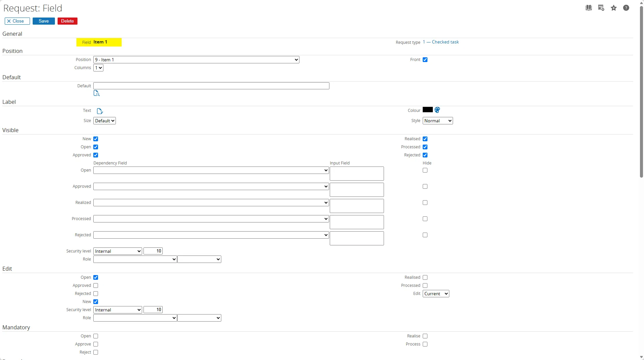Click the add-to-dashboard widget icon
Viewport: 644px width, 360px height.
(x=601, y=8)
